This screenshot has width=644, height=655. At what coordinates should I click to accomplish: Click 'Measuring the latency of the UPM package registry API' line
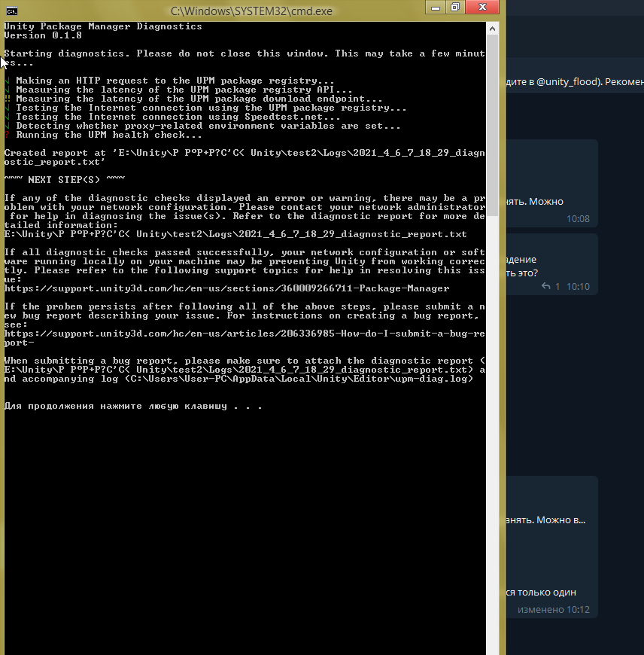tap(178, 90)
